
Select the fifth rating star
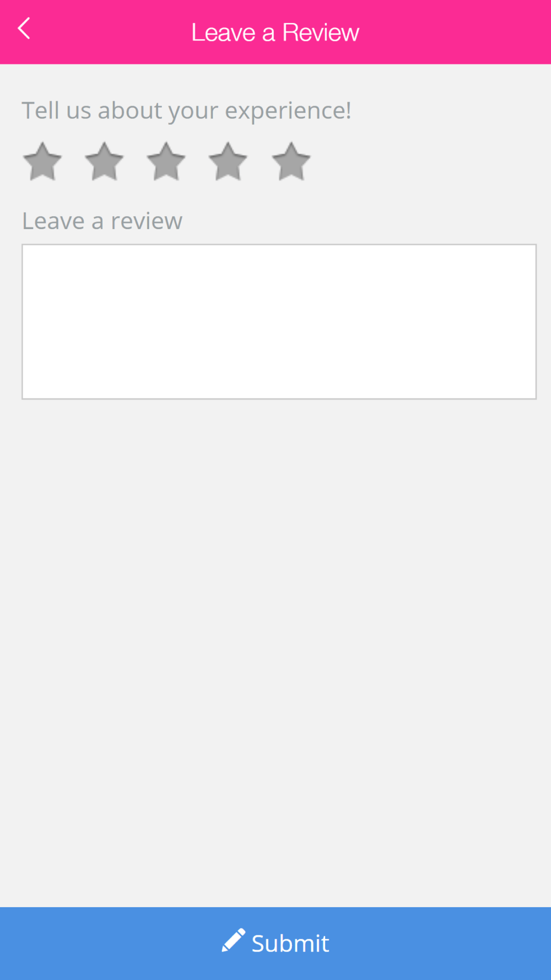291,161
